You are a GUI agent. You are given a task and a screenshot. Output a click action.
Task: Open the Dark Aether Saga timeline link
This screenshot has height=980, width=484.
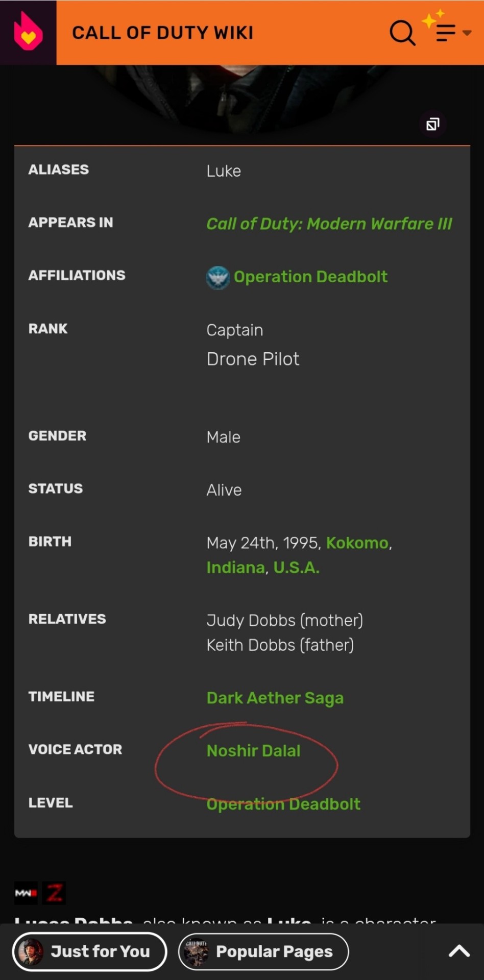(275, 698)
